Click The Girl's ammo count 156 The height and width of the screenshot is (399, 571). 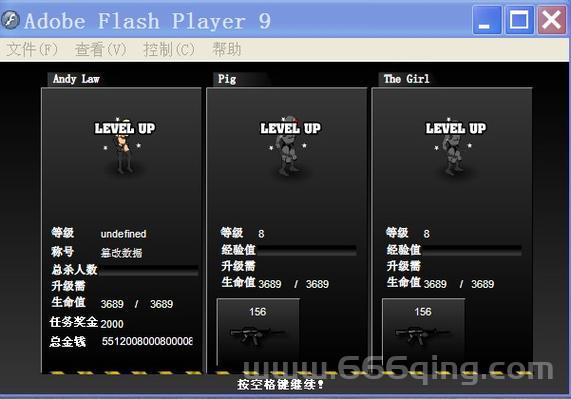click(423, 312)
